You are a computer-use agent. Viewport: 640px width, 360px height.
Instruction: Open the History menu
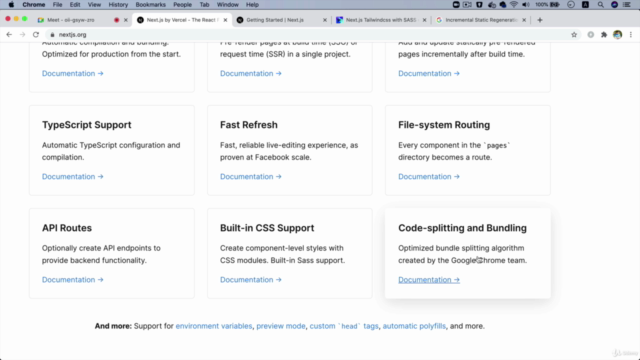[x=118, y=4]
